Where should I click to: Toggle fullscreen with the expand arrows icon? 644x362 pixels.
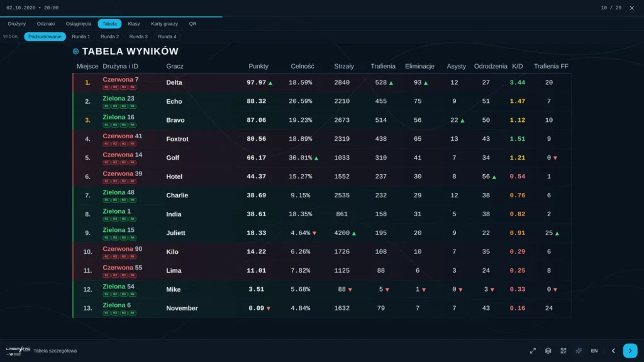[533, 351]
